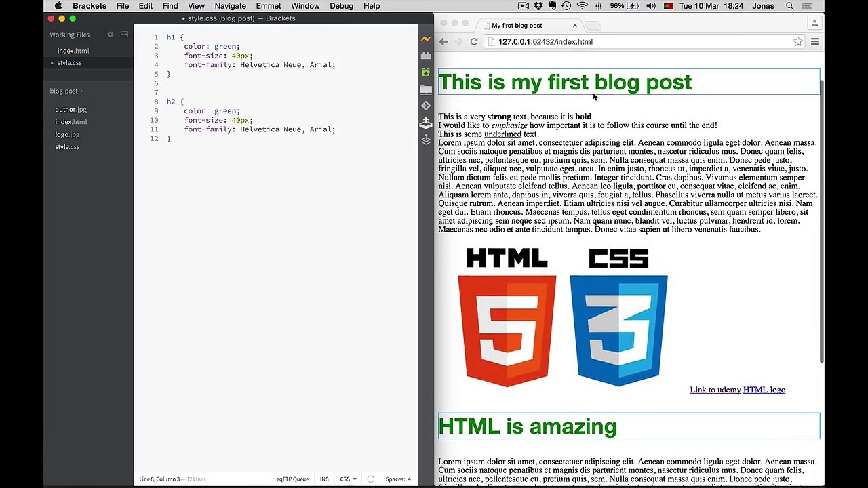The image size is (868, 488).
Task: Click the volume speaker icon
Action: pos(651,6)
